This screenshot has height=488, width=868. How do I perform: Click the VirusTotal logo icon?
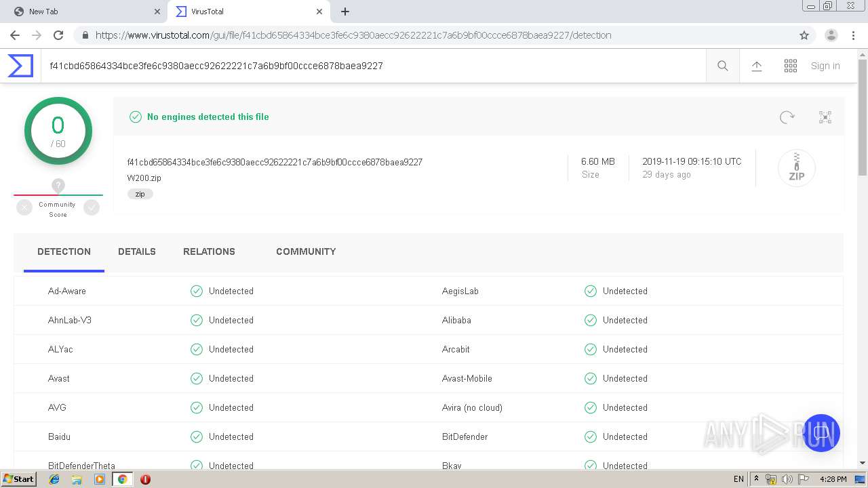tap(20, 66)
